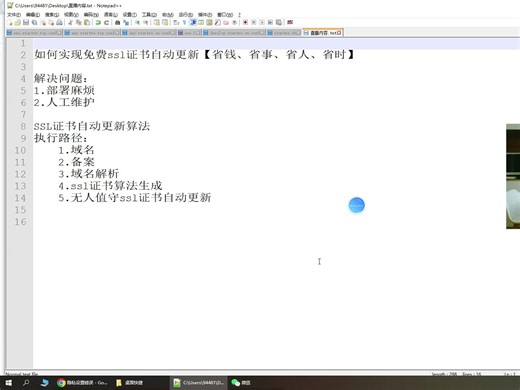Click the line 执行路径:
520x390 pixels.
(x=61, y=138)
